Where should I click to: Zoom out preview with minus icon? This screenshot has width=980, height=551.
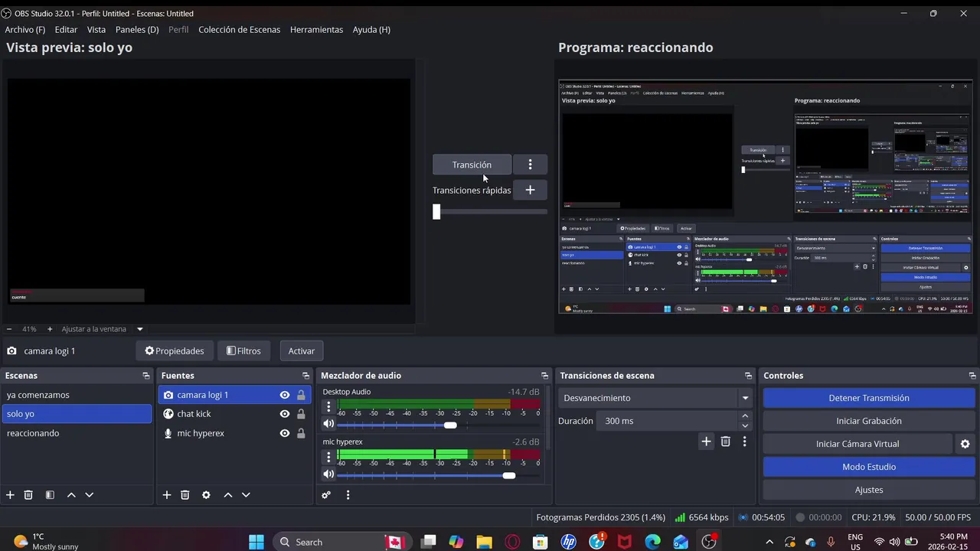pos(9,329)
